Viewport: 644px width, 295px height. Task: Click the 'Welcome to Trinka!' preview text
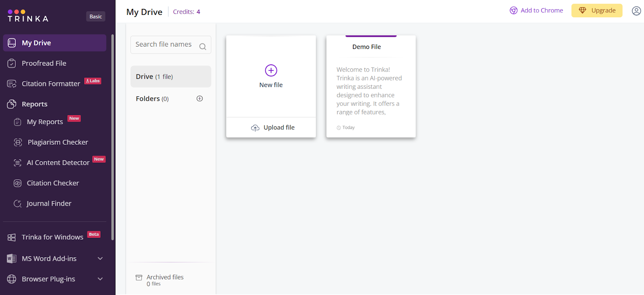point(363,70)
